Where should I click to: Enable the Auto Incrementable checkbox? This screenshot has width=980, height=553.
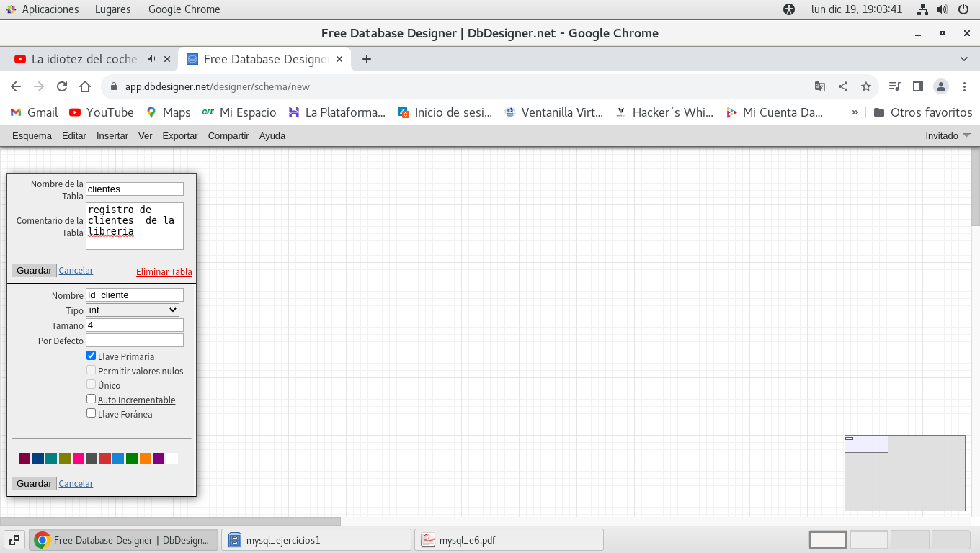click(x=92, y=399)
